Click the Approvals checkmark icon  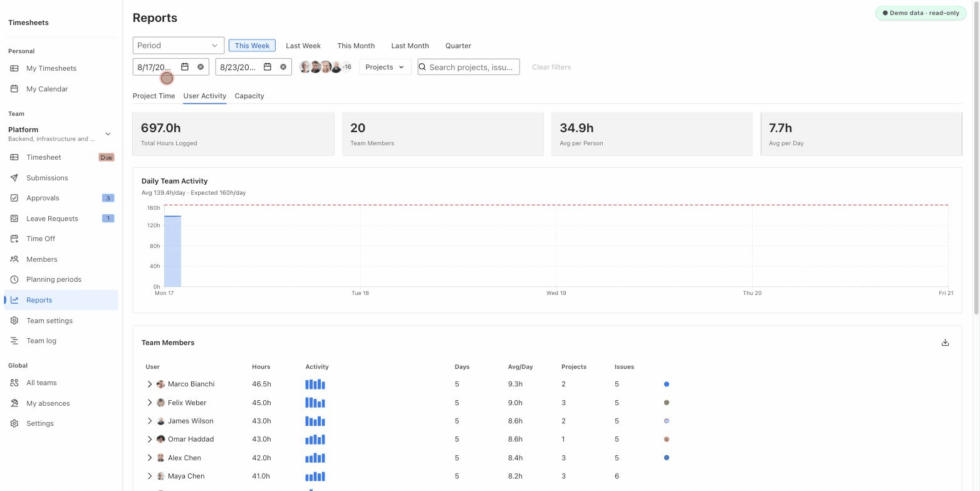[14, 198]
